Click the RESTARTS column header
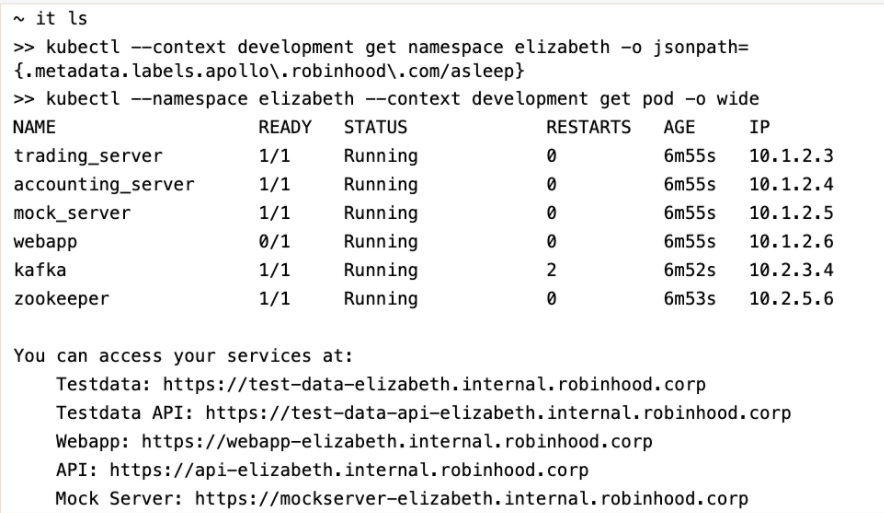The image size is (884, 513). 589,127
